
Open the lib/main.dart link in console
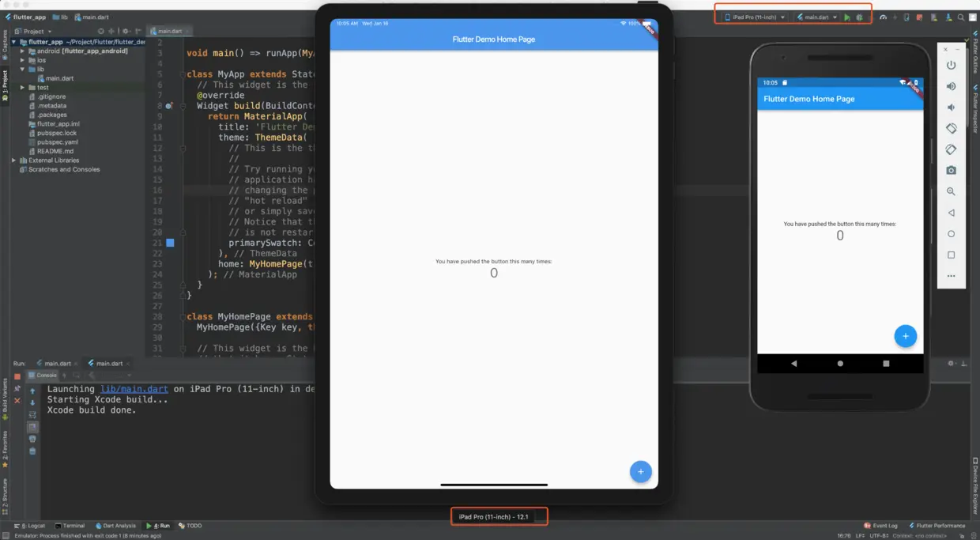[x=134, y=389]
